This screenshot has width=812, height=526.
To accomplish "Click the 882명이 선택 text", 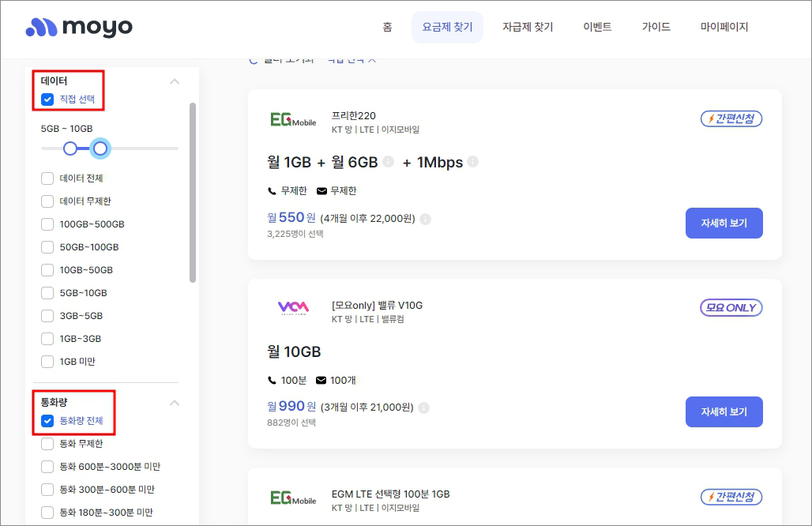I will coord(291,423).
